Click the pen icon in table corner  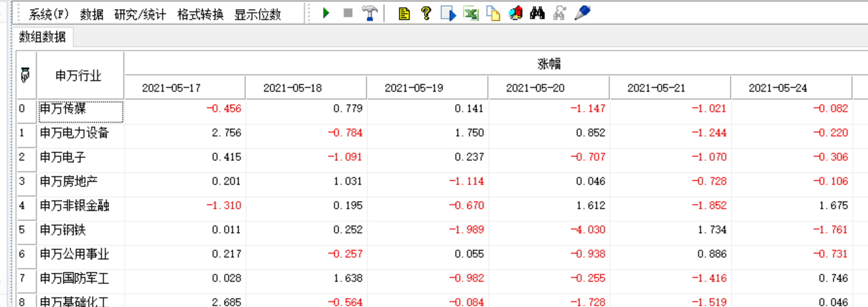coord(26,75)
